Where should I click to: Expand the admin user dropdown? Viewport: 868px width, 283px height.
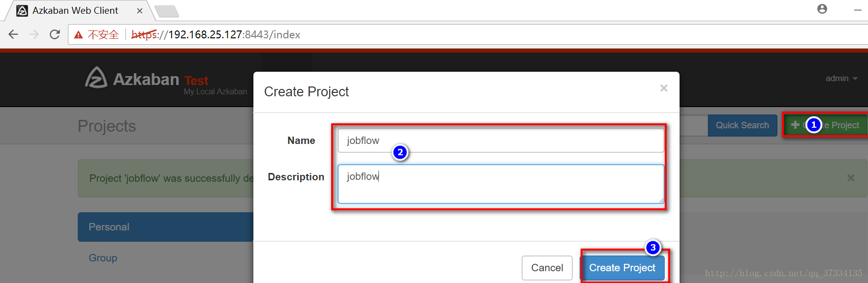tap(841, 78)
